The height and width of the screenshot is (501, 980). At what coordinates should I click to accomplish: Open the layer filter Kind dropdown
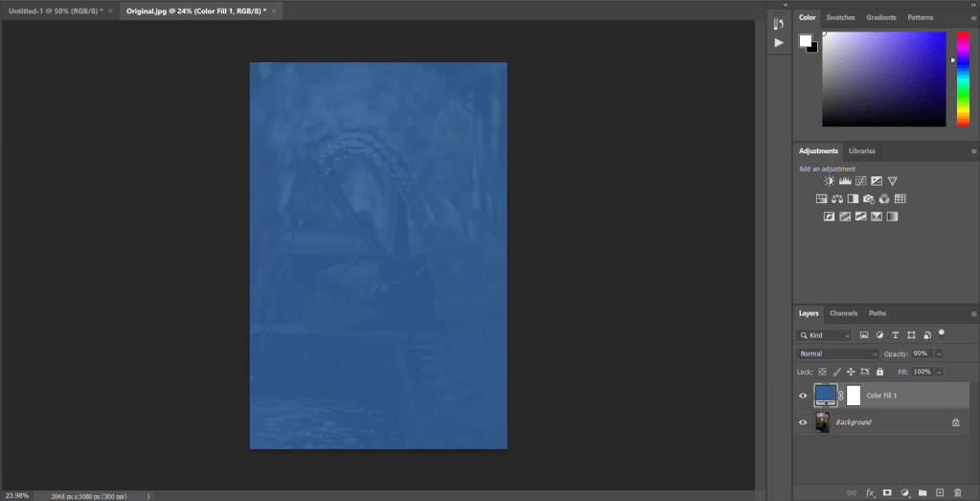825,335
